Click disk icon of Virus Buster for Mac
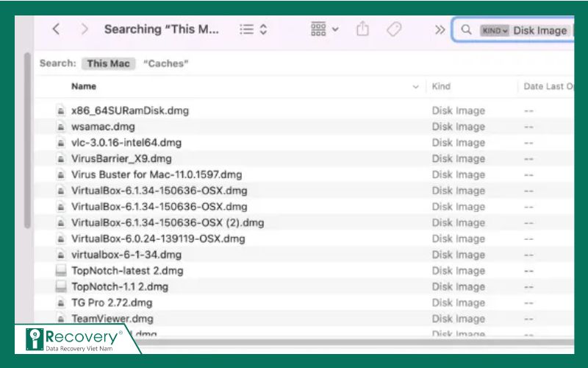Image resolution: width=588 pixels, height=368 pixels. coord(61,174)
